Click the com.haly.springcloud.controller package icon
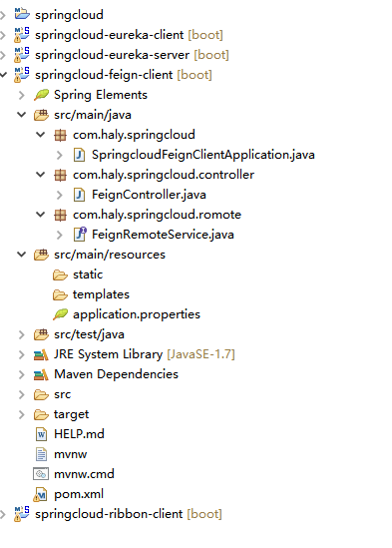392x548 pixels. click(x=60, y=175)
